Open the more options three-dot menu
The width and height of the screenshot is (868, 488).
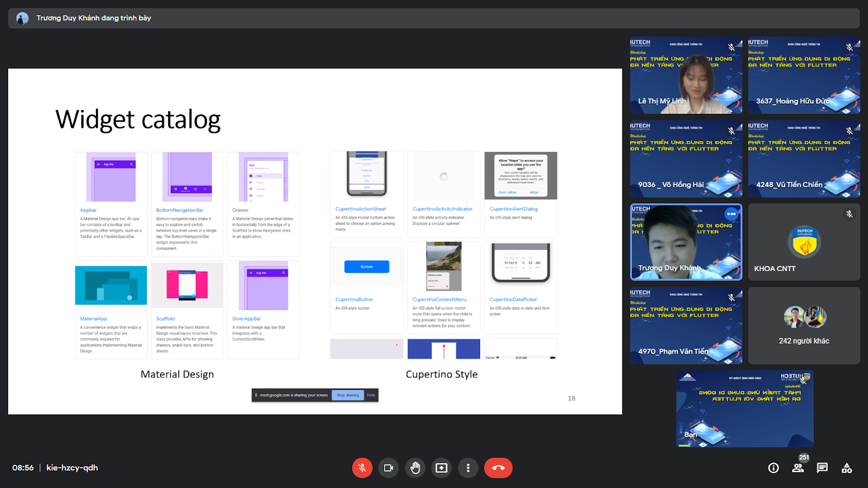pos(468,468)
